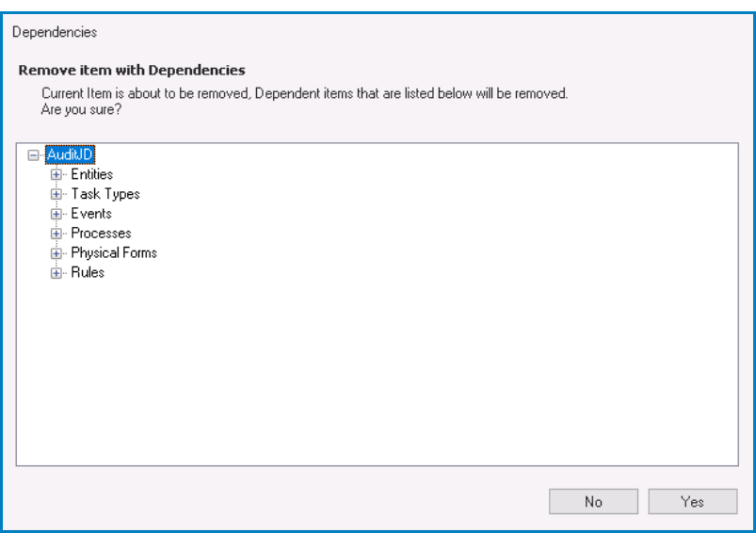Click No to cancel removal
This screenshot has width=756, height=533.
click(x=593, y=503)
